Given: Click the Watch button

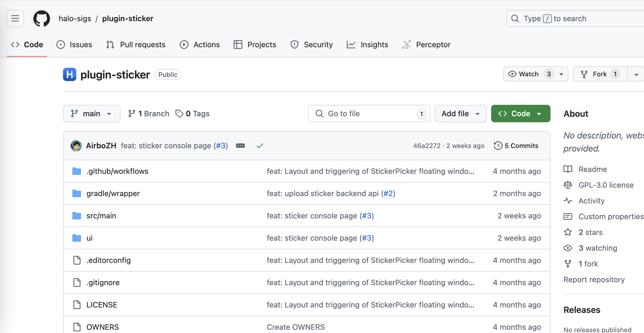Looking at the screenshot, I should pyautogui.click(x=528, y=74).
